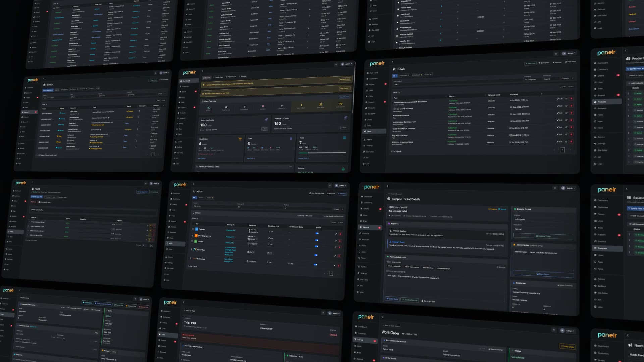Toggle the Shown switch for Televizo app
Screen dimensions: 644x362
tap(316, 246)
